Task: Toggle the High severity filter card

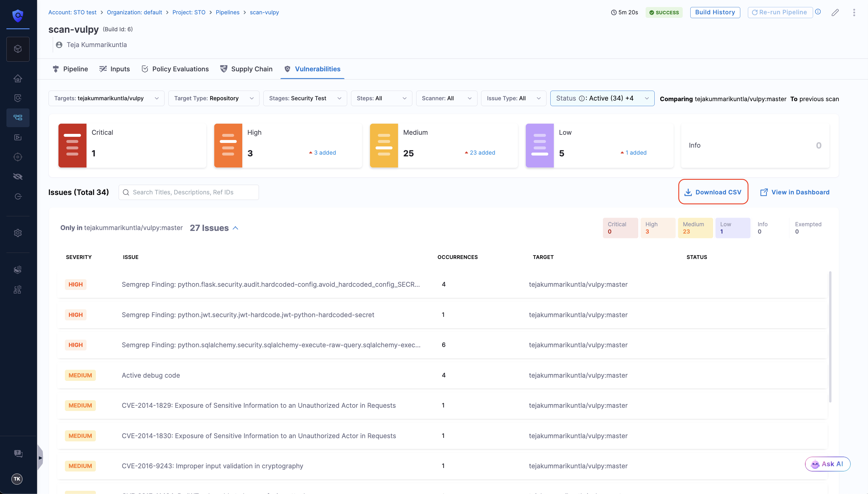Action: pyautogui.click(x=288, y=146)
